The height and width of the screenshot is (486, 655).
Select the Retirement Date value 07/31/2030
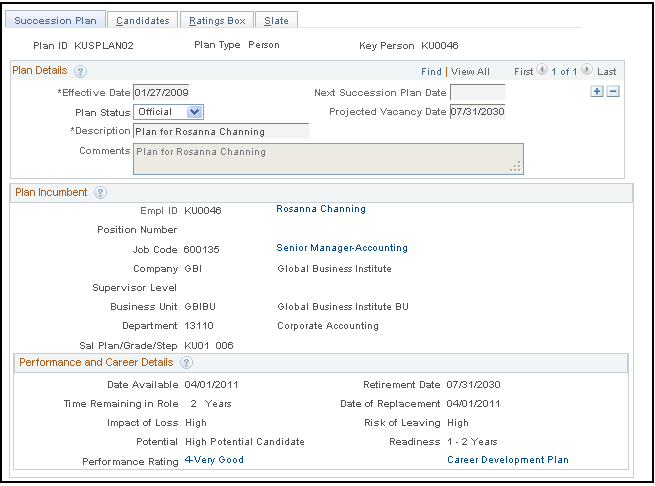(473, 385)
